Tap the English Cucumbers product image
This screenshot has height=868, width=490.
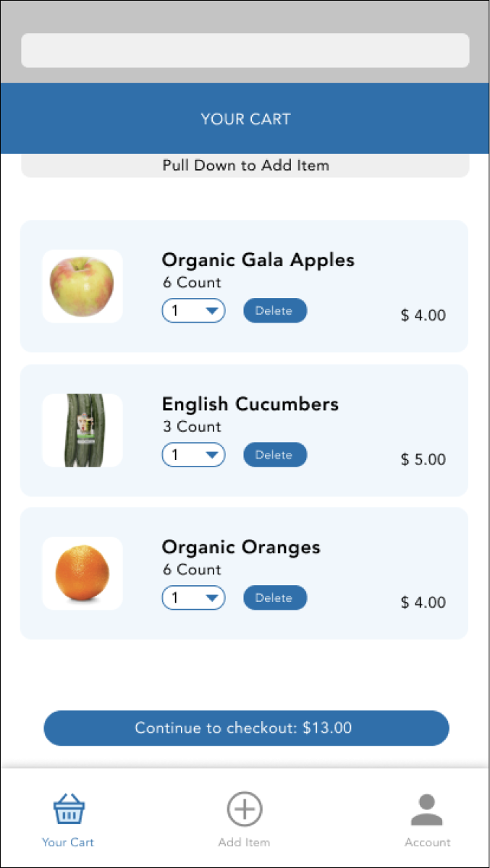point(83,430)
